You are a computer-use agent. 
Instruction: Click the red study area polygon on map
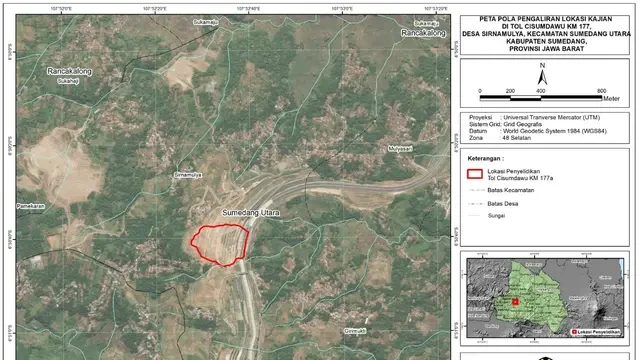coord(220,245)
